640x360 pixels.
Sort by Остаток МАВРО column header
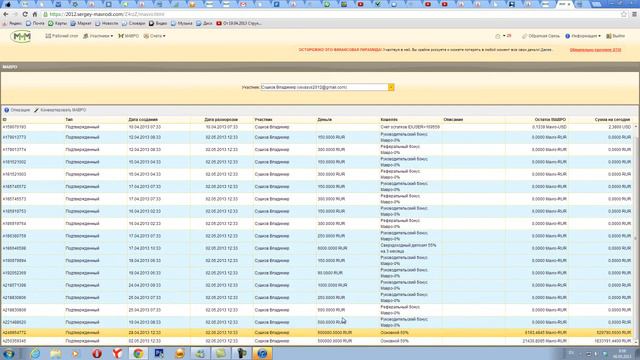pos(550,120)
